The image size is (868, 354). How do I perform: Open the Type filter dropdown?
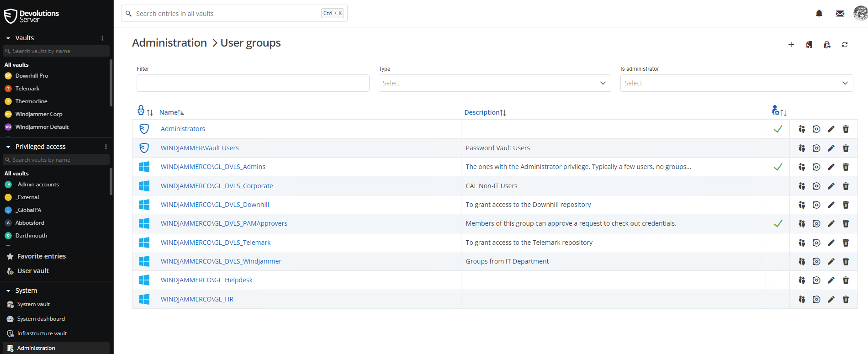coord(495,83)
